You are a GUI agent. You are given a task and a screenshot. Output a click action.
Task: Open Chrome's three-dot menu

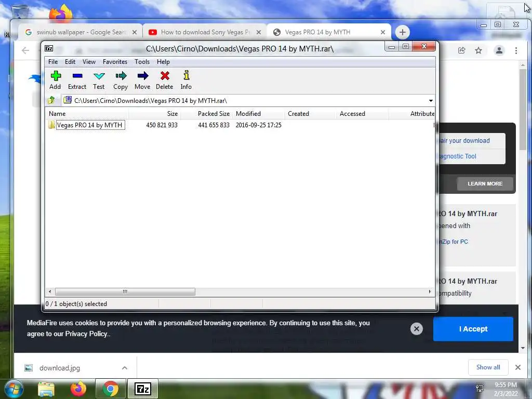pos(516,50)
